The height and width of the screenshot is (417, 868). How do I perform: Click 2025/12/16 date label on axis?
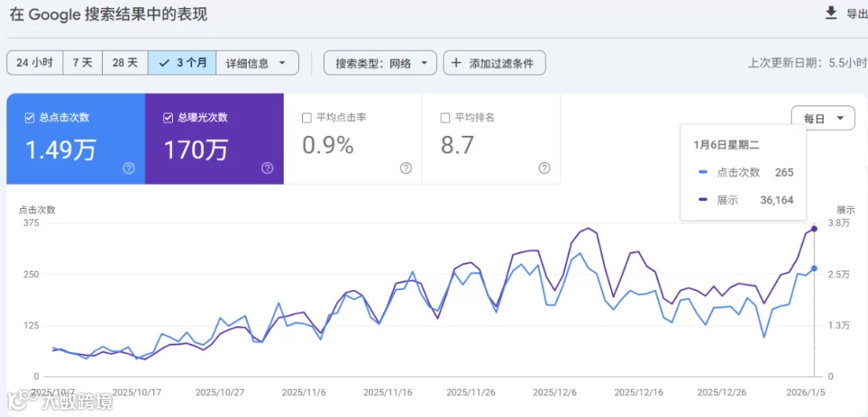[639, 392]
